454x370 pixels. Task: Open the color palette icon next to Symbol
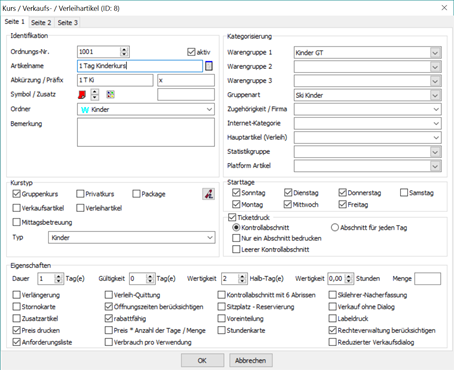tap(110, 94)
